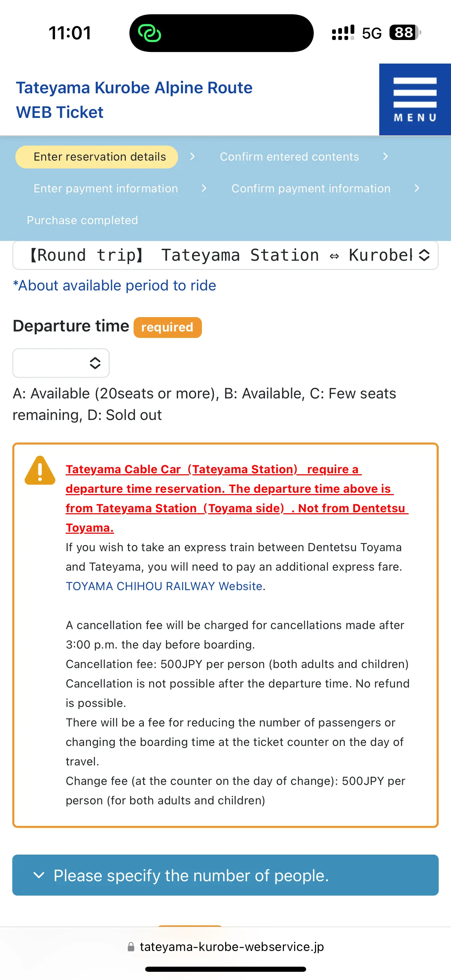Tap the green link icon in Dynamic Island
Screen dimensions: 451x980
pos(149,33)
